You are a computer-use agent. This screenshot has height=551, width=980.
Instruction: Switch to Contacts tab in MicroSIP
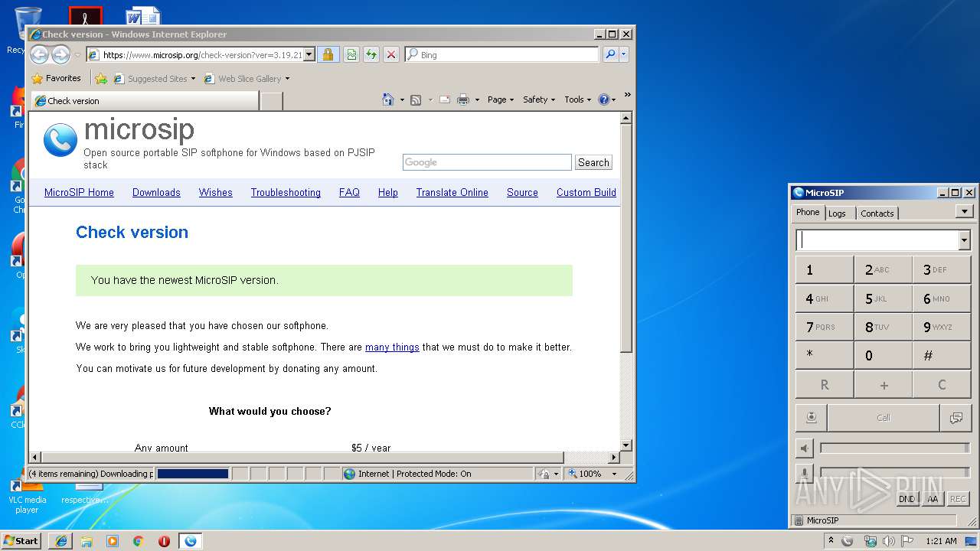click(877, 214)
